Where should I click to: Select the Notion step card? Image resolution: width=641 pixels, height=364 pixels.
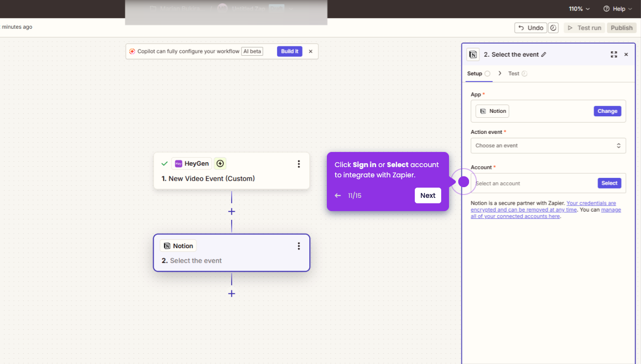click(232, 253)
